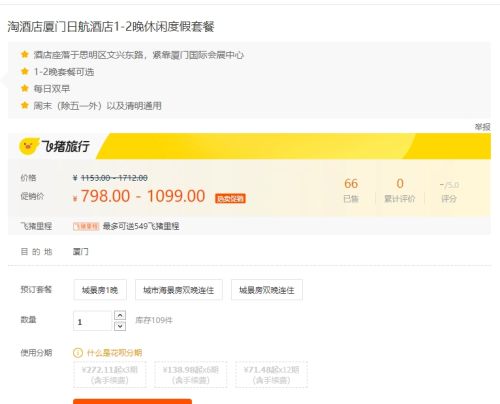This screenshot has width=500, height=404.
Task: Click the orange purchase button at bottom
Action: click(x=132, y=401)
